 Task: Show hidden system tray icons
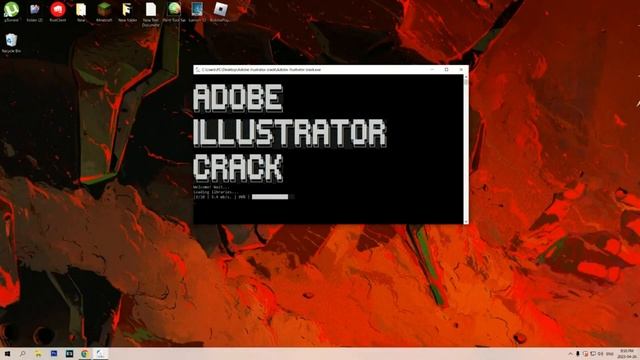(x=570, y=353)
